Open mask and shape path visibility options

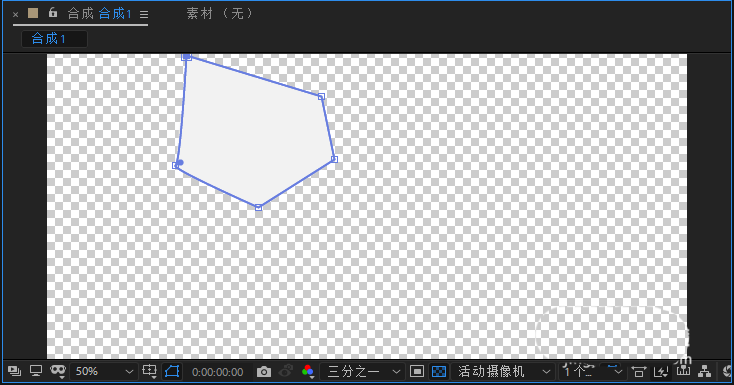(58, 371)
